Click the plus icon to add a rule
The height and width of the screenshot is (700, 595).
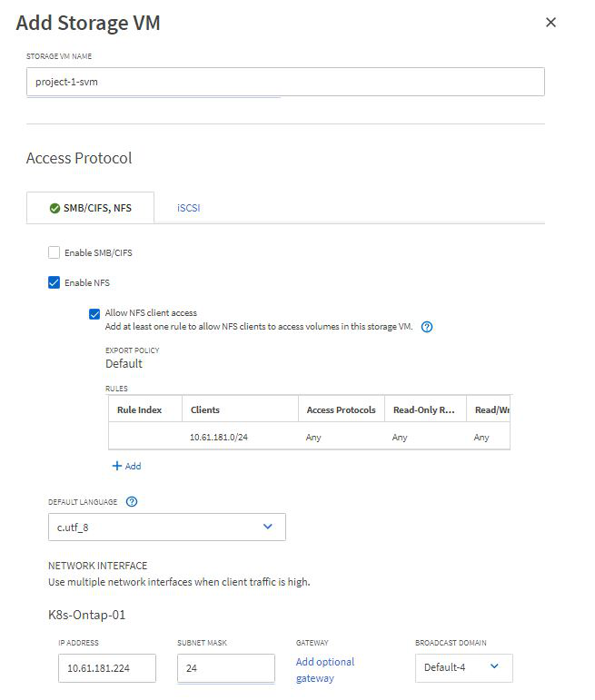pyautogui.click(x=116, y=466)
